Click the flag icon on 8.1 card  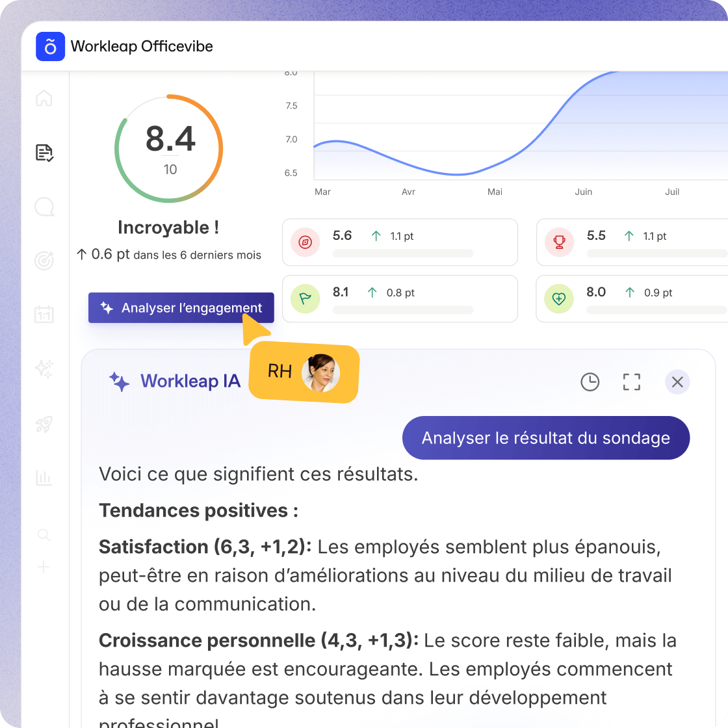click(305, 298)
